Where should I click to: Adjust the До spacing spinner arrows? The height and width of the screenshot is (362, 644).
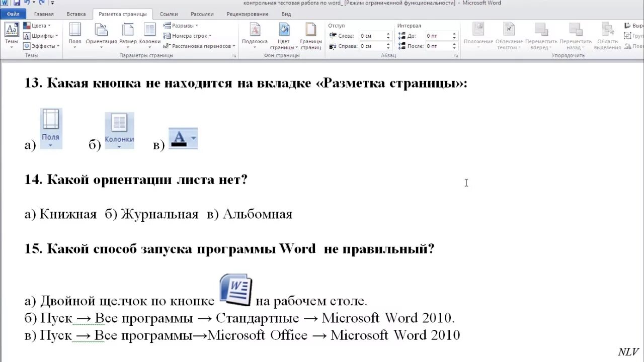tap(454, 36)
